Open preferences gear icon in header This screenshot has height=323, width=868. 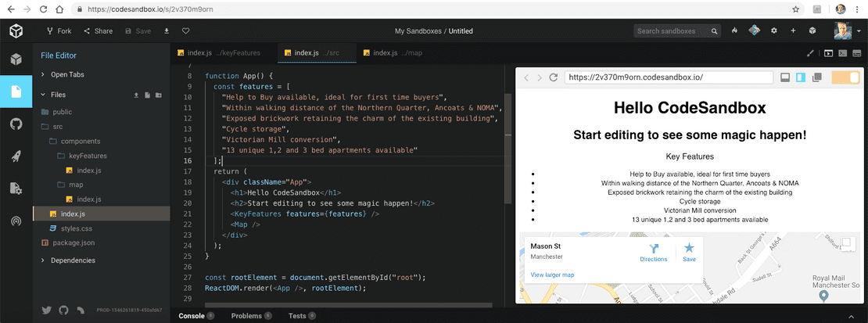coord(774,31)
